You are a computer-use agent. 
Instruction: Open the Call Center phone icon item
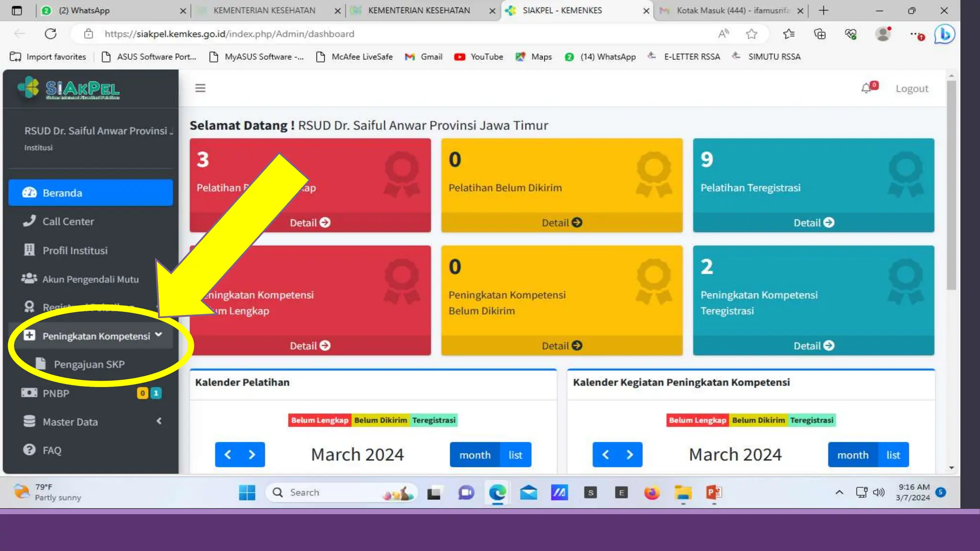pos(67,221)
